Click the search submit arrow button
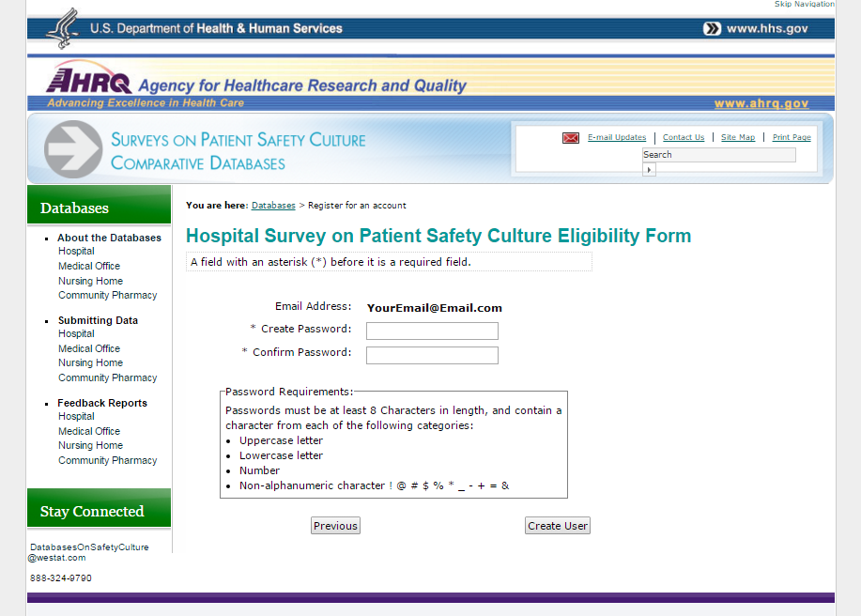Viewport: 861px width, 616px height. 649,170
